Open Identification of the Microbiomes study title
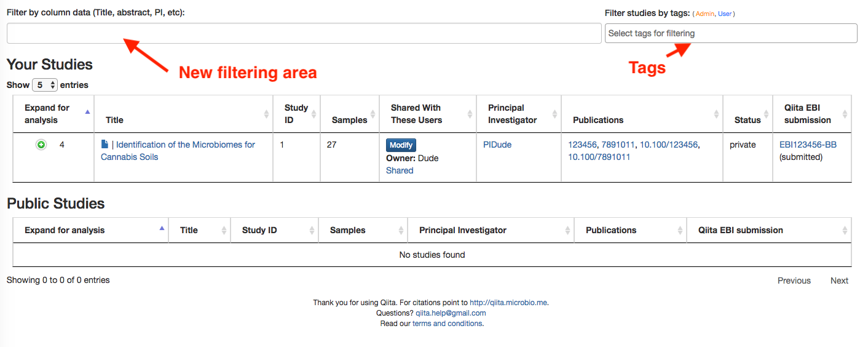868x347 pixels. click(x=178, y=151)
